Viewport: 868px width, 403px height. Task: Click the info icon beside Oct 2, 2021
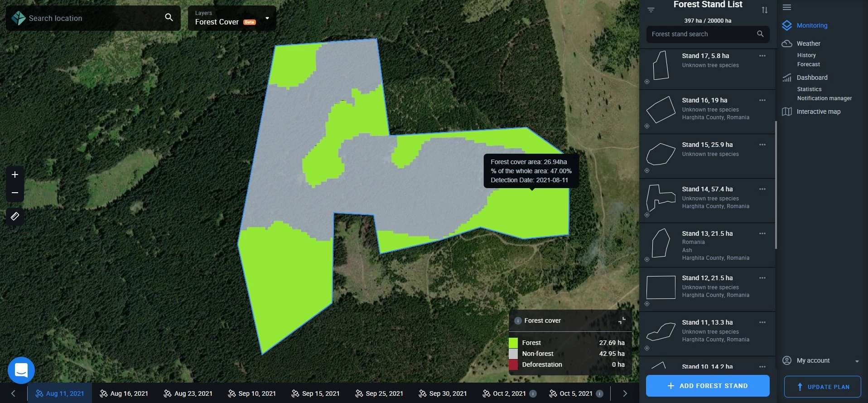pos(533,393)
